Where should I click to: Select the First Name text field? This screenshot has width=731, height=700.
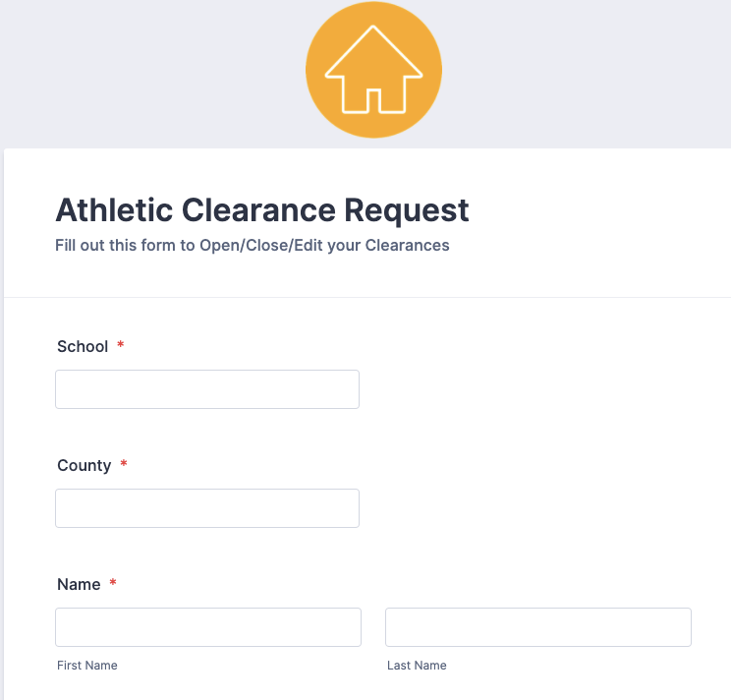[x=208, y=627]
